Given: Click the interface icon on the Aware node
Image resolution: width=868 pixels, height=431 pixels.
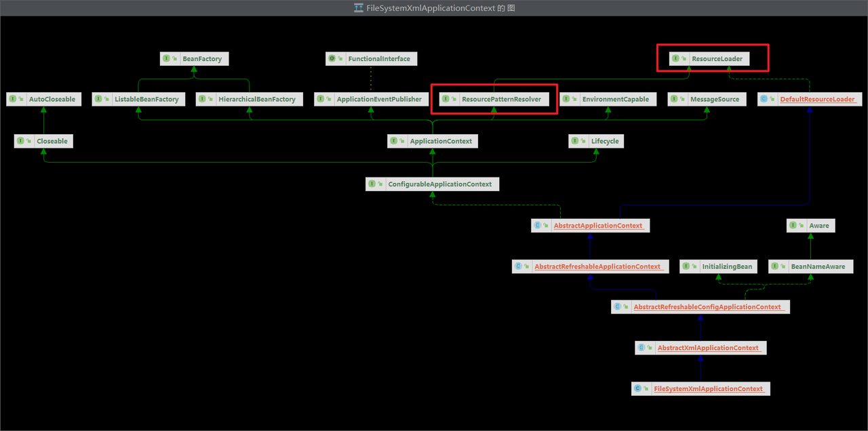Looking at the screenshot, I should point(793,226).
